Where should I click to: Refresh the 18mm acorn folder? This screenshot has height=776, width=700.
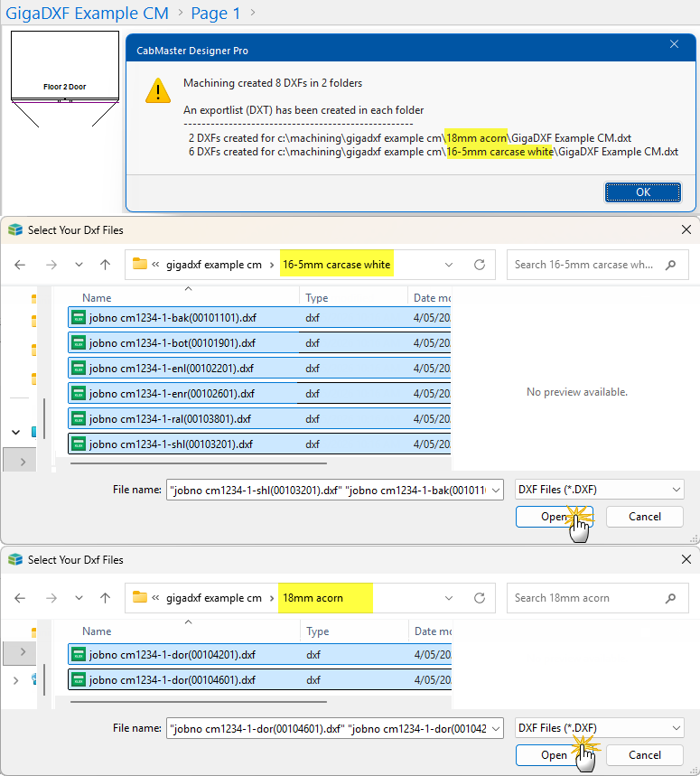point(480,598)
